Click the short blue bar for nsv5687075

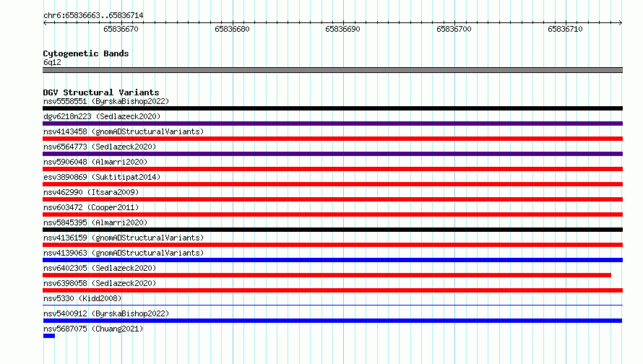click(x=49, y=336)
